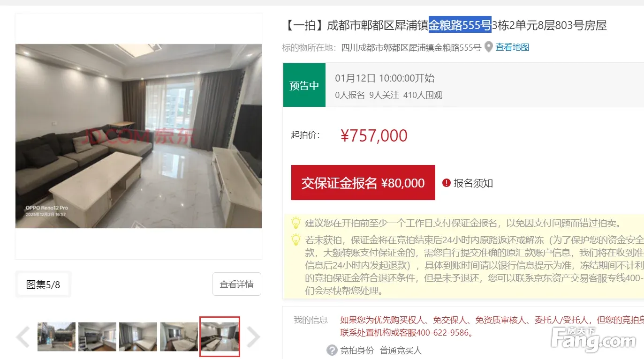Click the question mark beside 竞拍身份
644x359 pixels.
pos(332,350)
